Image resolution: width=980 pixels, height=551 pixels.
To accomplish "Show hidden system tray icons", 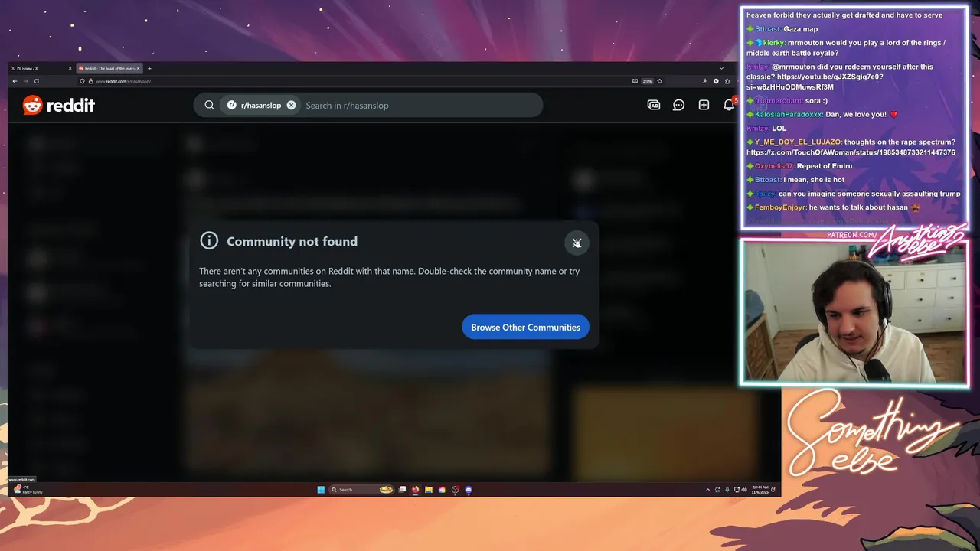I will click(707, 490).
